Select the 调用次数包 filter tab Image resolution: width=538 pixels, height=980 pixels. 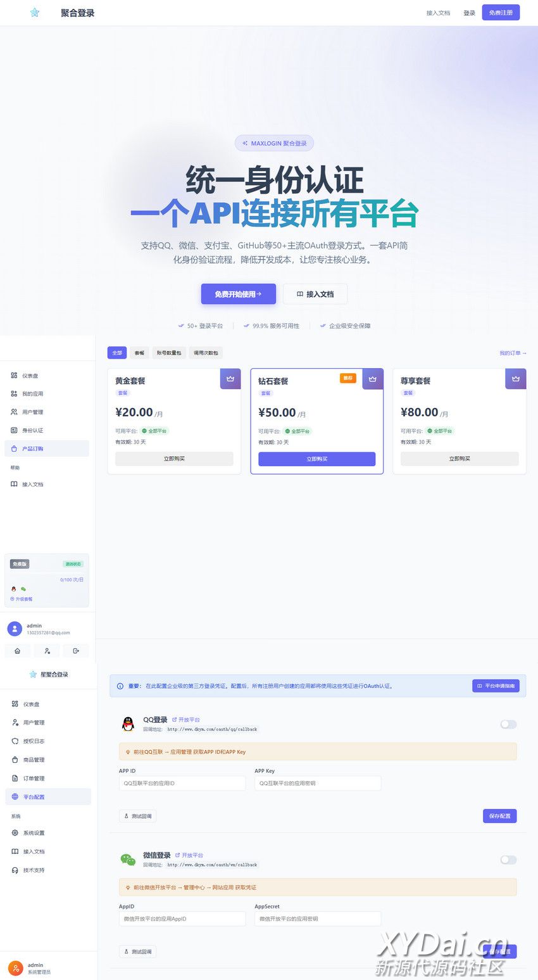pyautogui.click(x=206, y=353)
